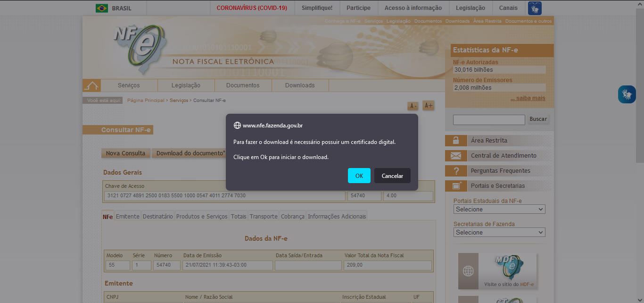
Task: Open Portais Estaduais da NF-e dropdown
Action: 499,209
